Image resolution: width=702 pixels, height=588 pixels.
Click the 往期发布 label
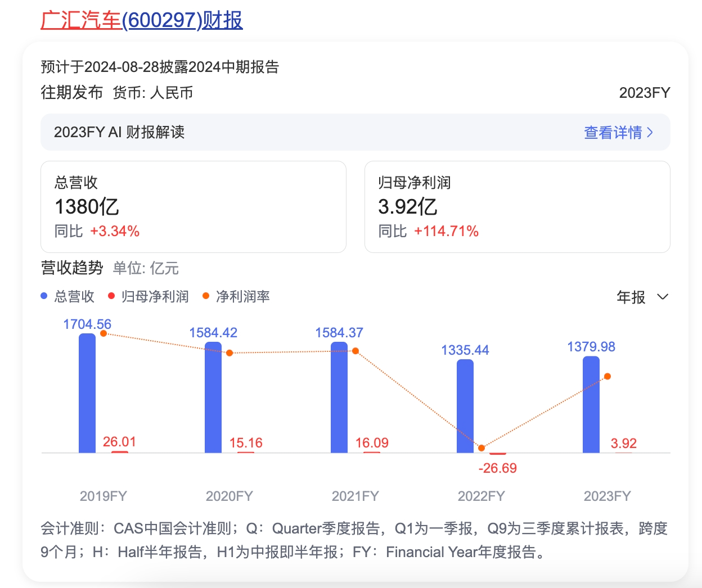click(72, 92)
